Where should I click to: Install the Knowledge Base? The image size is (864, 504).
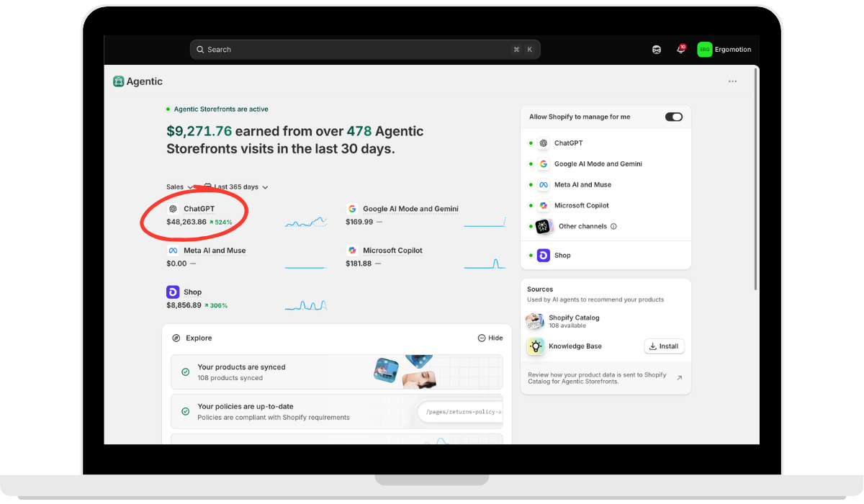(664, 346)
